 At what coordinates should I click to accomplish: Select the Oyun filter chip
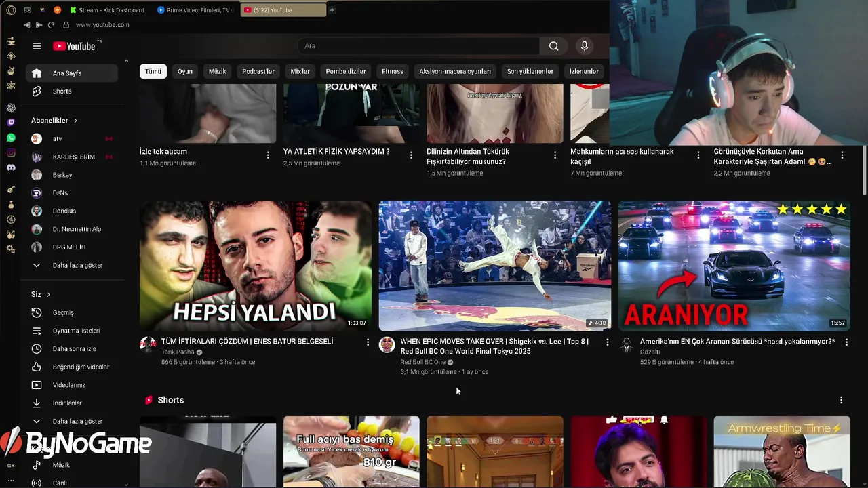185,71
